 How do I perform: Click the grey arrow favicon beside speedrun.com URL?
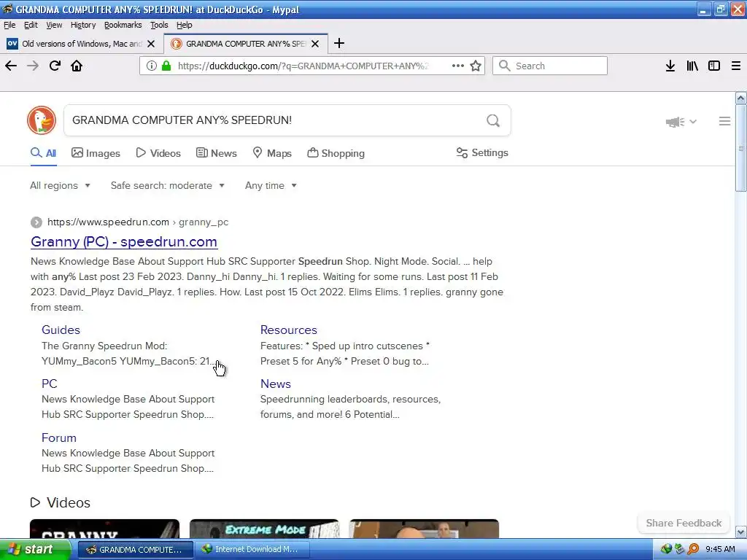pyautogui.click(x=36, y=222)
